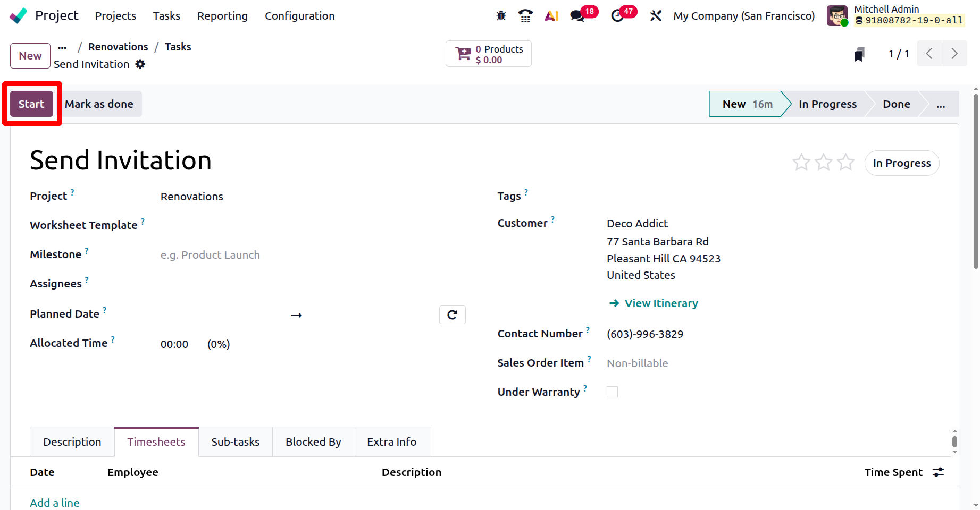This screenshot has height=510, width=980.
Task: Open the activities clock icon
Action: tap(617, 16)
